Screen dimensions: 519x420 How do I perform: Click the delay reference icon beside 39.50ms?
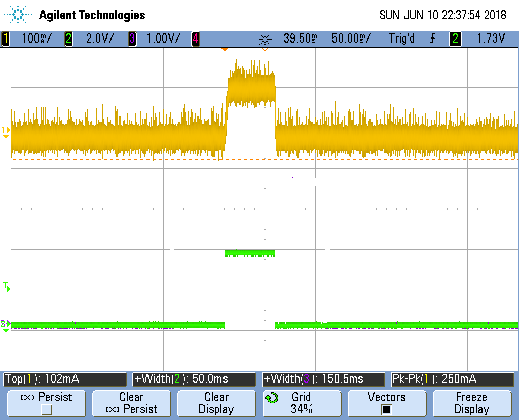tap(265, 39)
